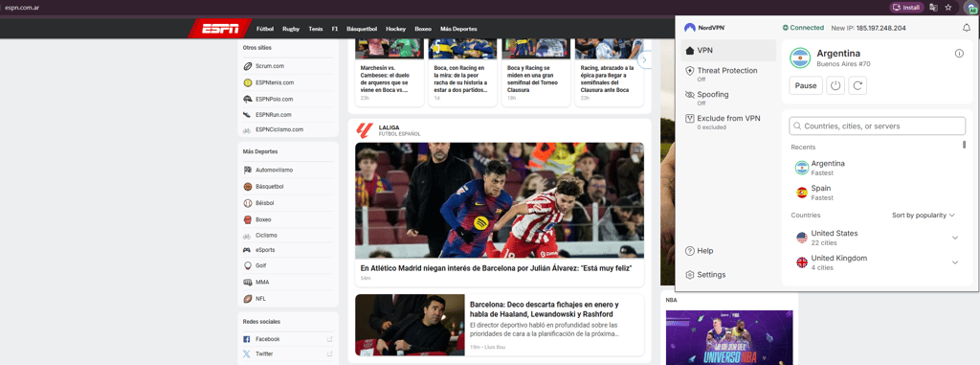Open the Scrum.com link
This screenshot has width=980, height=365.
click(269, 66)
